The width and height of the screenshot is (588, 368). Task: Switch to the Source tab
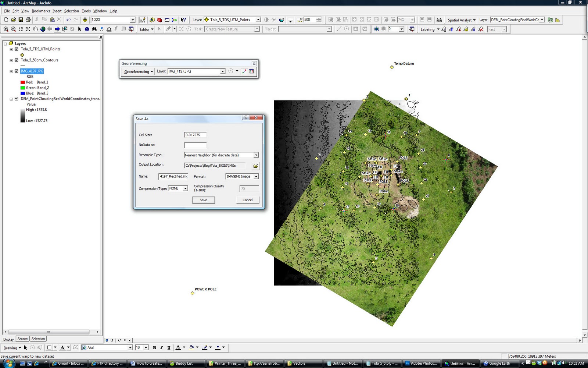point(22,339)
